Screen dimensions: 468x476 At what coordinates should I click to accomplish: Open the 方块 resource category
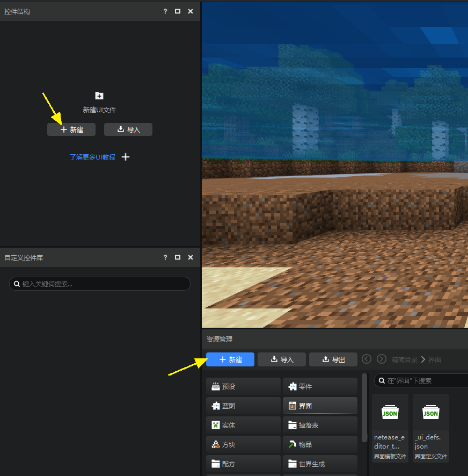pyautogui.click(x=243, y=445)
